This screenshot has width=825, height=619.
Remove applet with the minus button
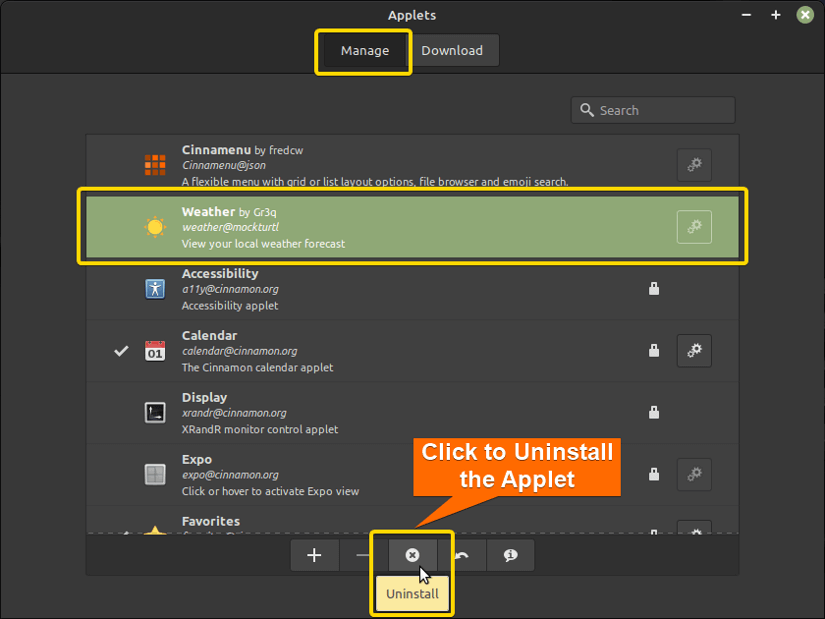coord(363,555)
